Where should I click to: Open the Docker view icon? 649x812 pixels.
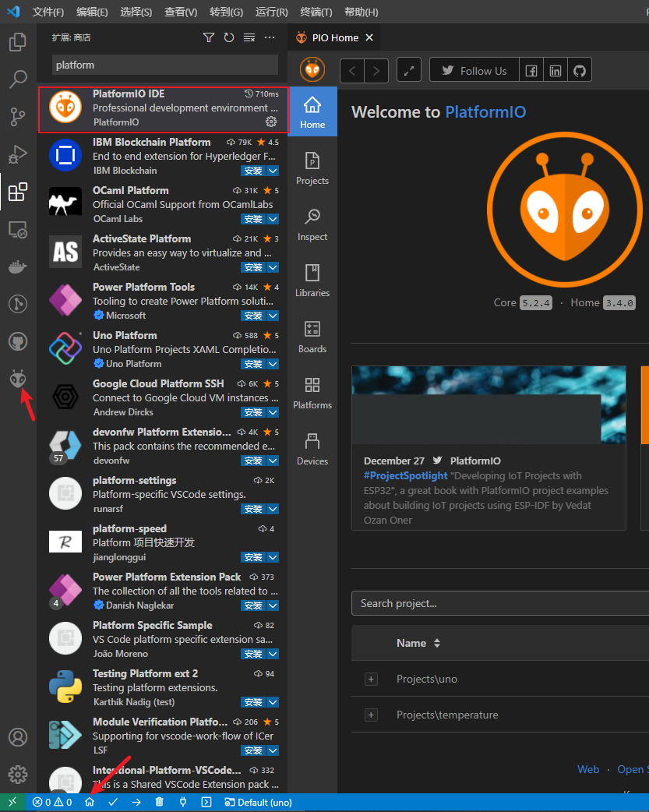pos(18,267)
